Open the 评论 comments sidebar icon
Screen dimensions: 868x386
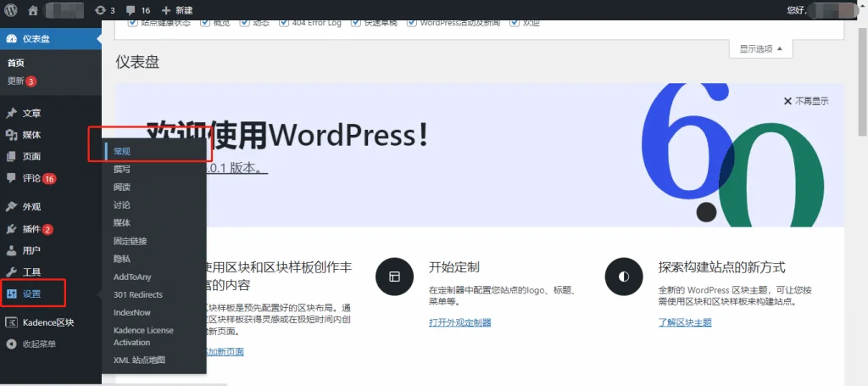pyautogui.click(x=10, y=178)
